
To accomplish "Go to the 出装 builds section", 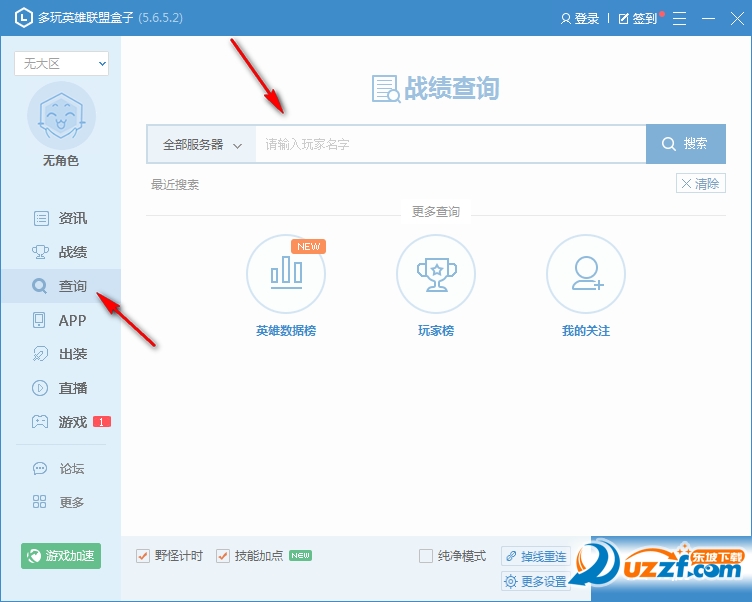I will 60,354.
